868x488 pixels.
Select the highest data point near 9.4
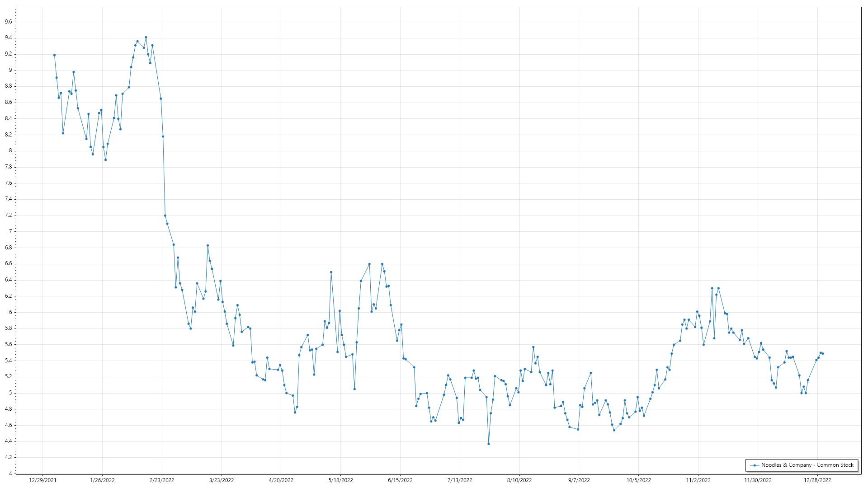[146, 38]
